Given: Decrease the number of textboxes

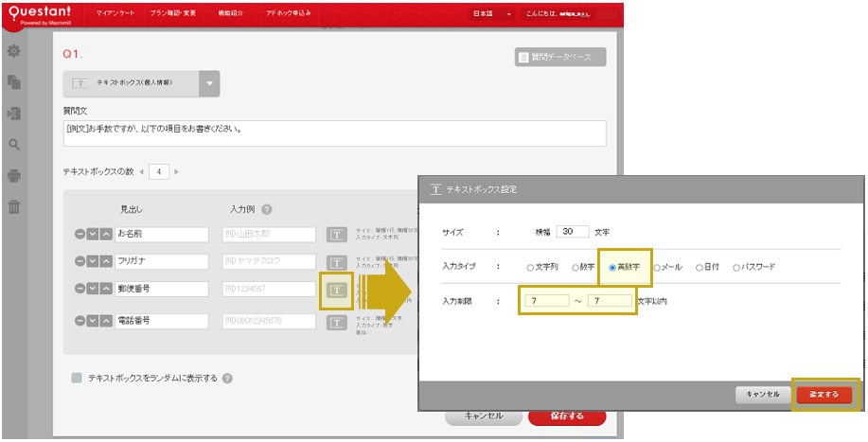Looking at the screenshot, I should tap(141, 172).
